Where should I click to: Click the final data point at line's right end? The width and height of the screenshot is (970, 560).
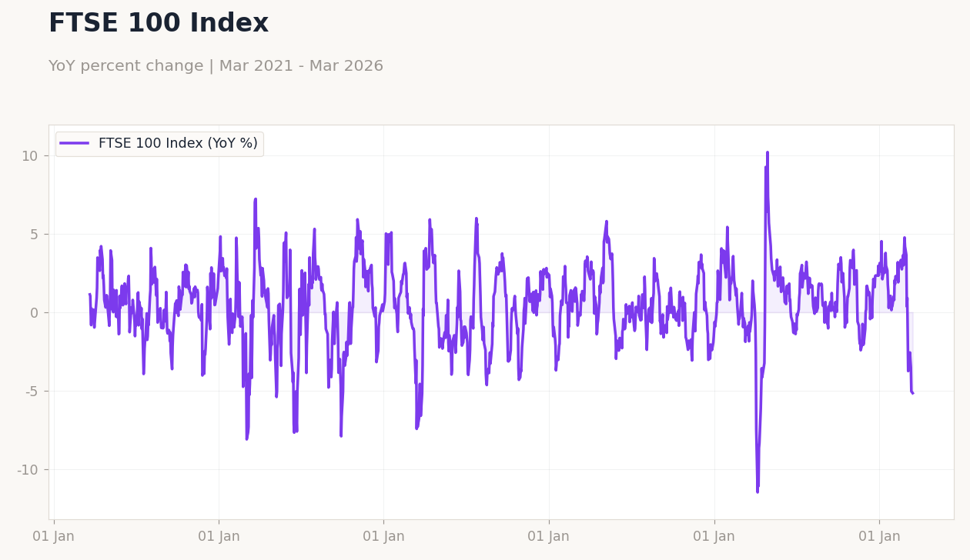(912, 393)
